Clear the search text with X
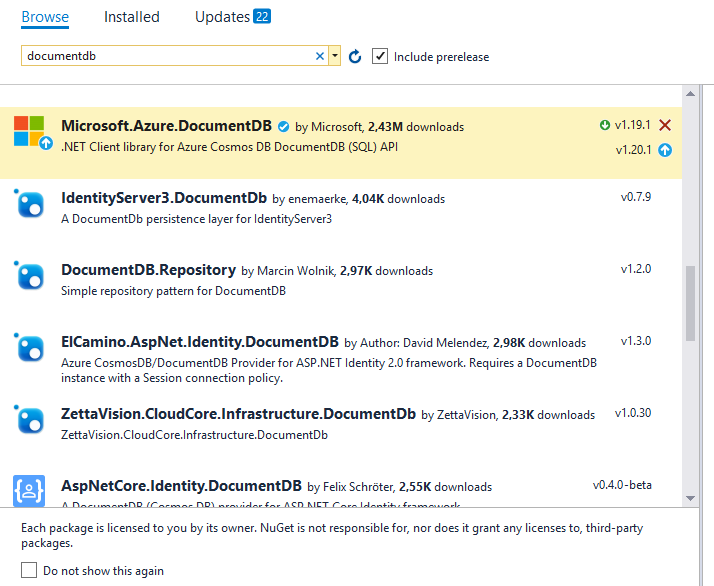Image resolution: width=714 pixels, height=586 pixels. pyautogui.click(x=320, y=56)
